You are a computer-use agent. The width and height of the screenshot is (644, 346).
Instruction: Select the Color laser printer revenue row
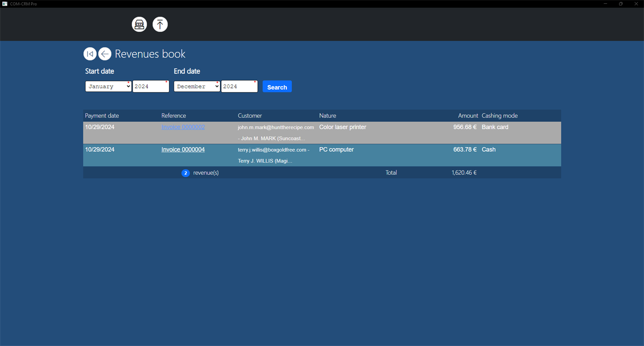point(342,127)
